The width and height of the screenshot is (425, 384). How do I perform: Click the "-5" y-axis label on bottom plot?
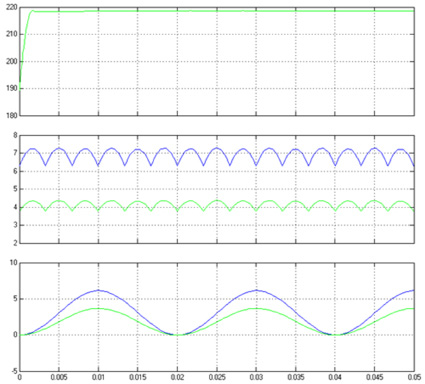click(13, 371)
